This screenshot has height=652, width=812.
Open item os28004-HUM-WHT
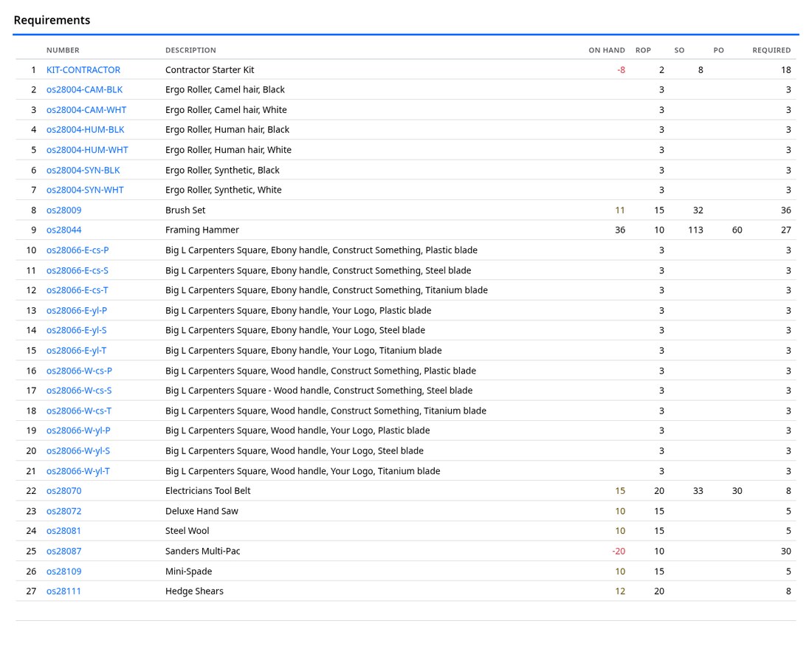(x=87, y=150)
